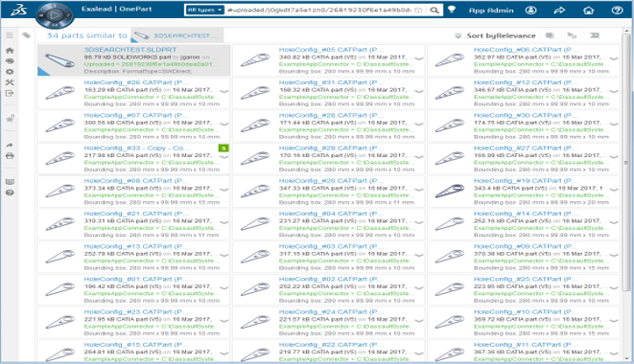Expand details for HoleConfig_#06
This screenshot has height=364, width=634.
tap(614, 58)
